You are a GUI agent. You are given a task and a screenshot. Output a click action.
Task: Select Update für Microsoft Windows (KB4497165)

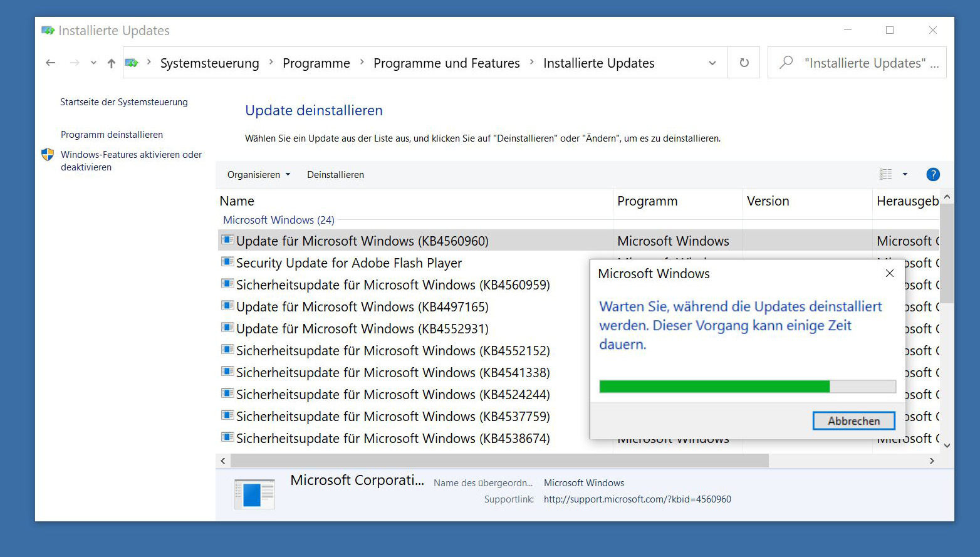pos(362,307)
